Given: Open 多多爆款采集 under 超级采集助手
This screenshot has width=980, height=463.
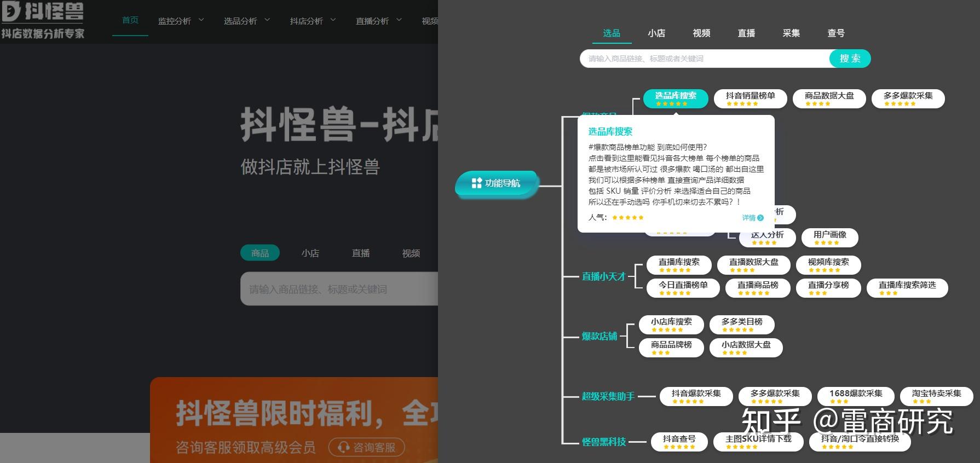Looking at the screenshot, I should coord(775,396).
